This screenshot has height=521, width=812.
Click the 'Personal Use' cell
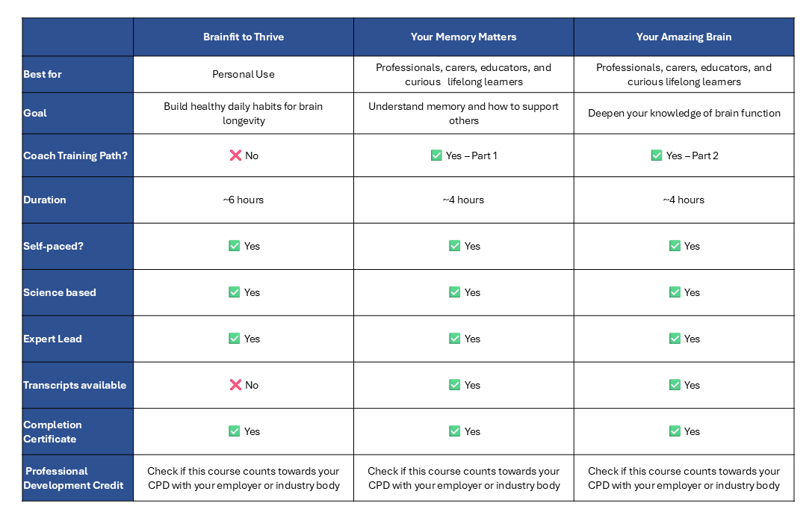[x=244, y=74]
